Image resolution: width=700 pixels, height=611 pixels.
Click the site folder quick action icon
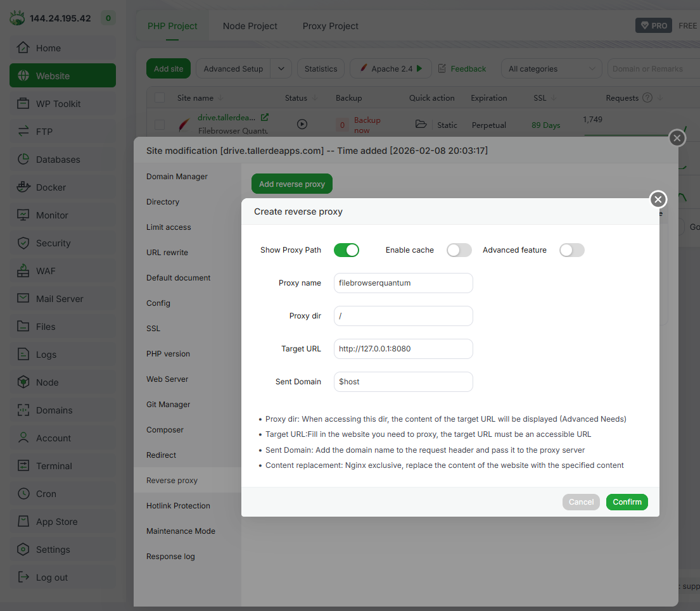(421, 125)
